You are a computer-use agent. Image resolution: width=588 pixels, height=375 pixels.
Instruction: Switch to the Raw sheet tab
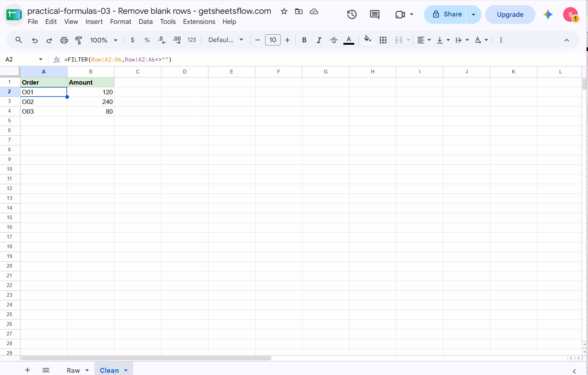(78, 370)
